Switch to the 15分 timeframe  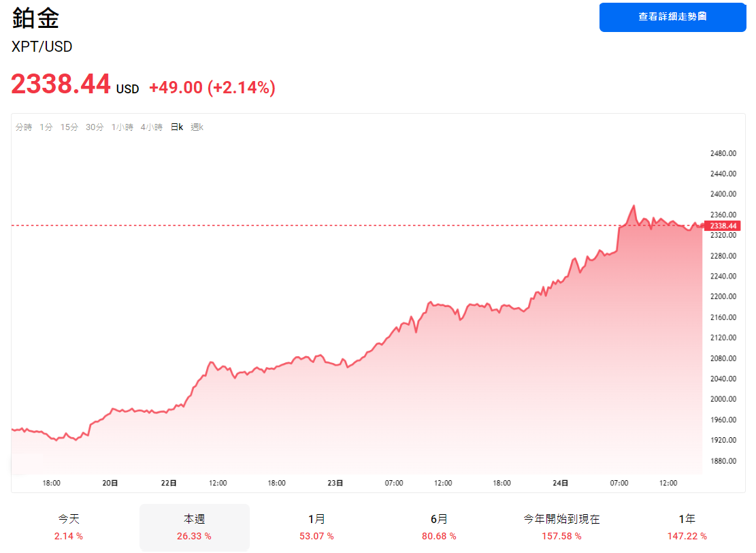68,127
